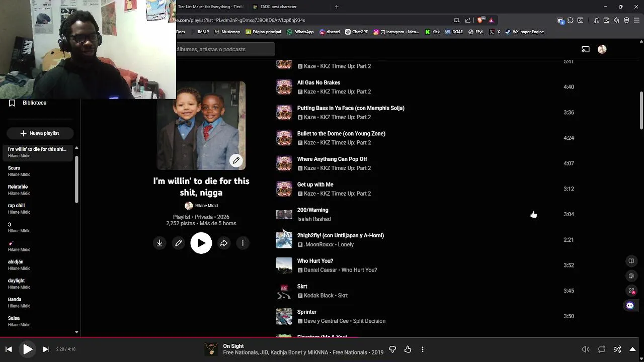Play 2high2fly! track

pos(284,240)
